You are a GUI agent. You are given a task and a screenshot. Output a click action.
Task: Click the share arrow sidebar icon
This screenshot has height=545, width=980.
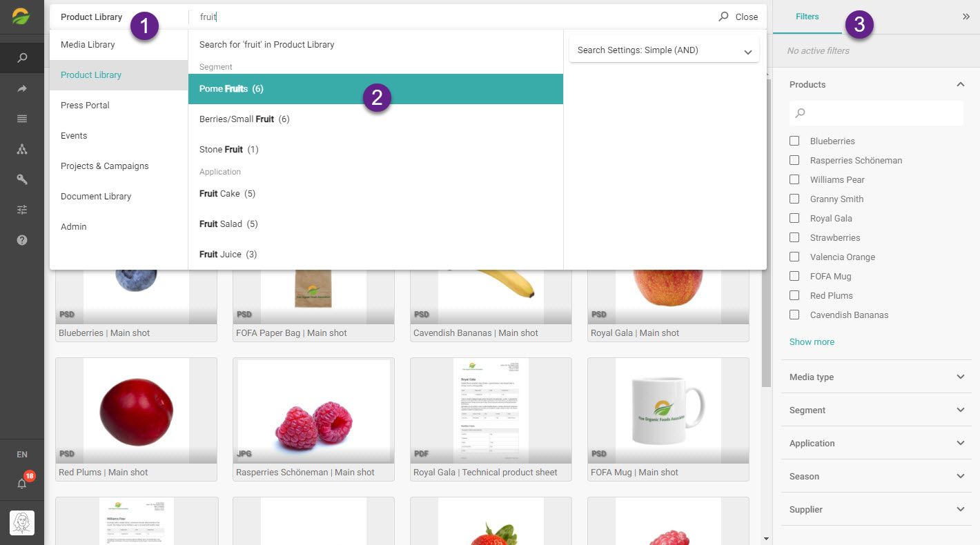(x=22, y=88)
